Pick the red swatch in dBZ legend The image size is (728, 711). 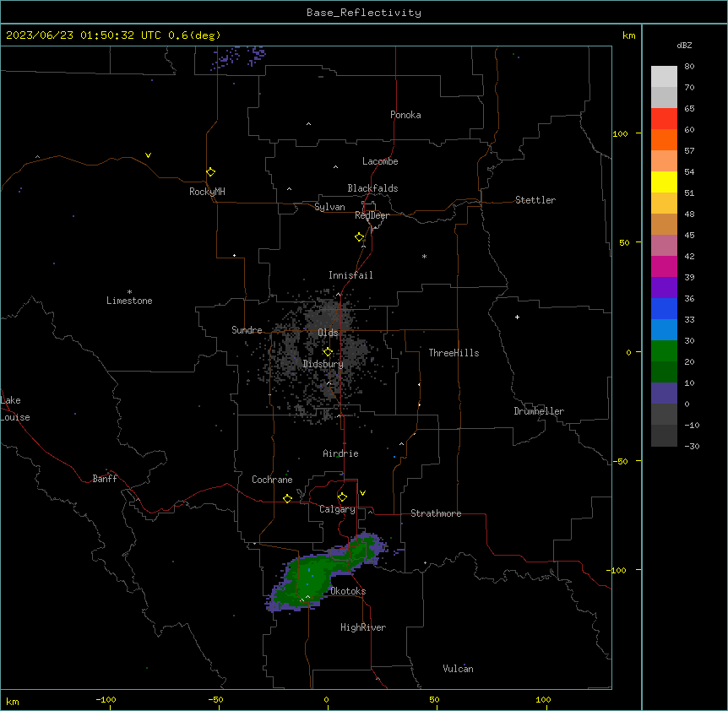tap(664, 118)
